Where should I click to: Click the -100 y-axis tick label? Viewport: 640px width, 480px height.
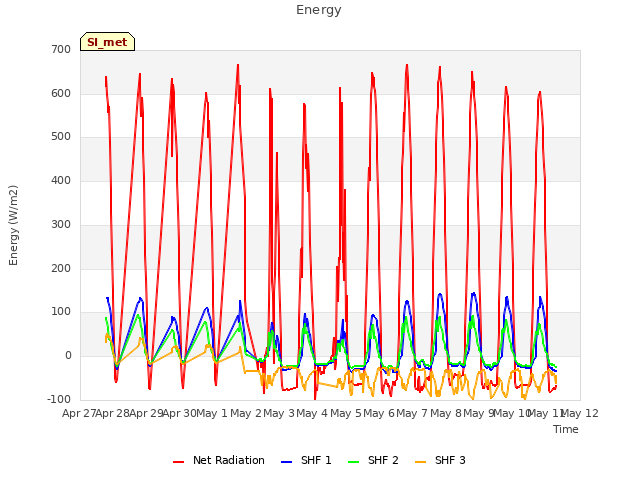(x=59, y=399)
